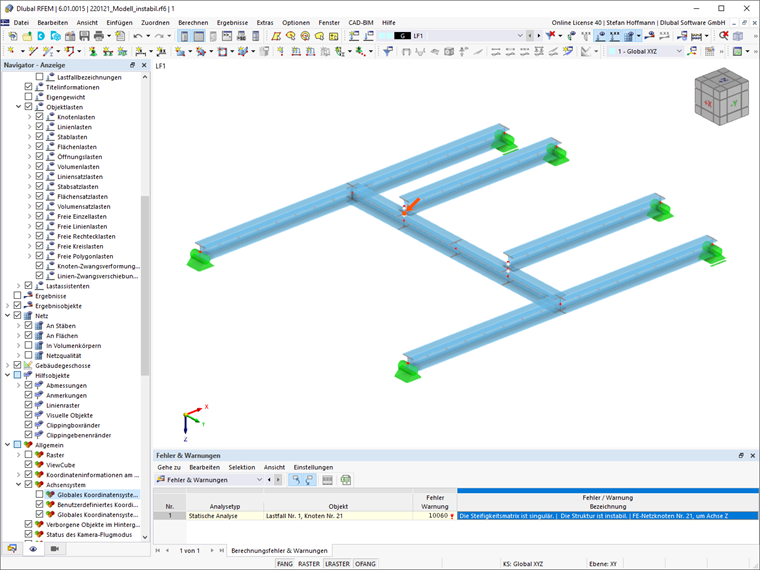This screenshot has height=570, width=760.
Task: Open the Fehler & Warnungen table dropdown
Action: tap(259, 480)
